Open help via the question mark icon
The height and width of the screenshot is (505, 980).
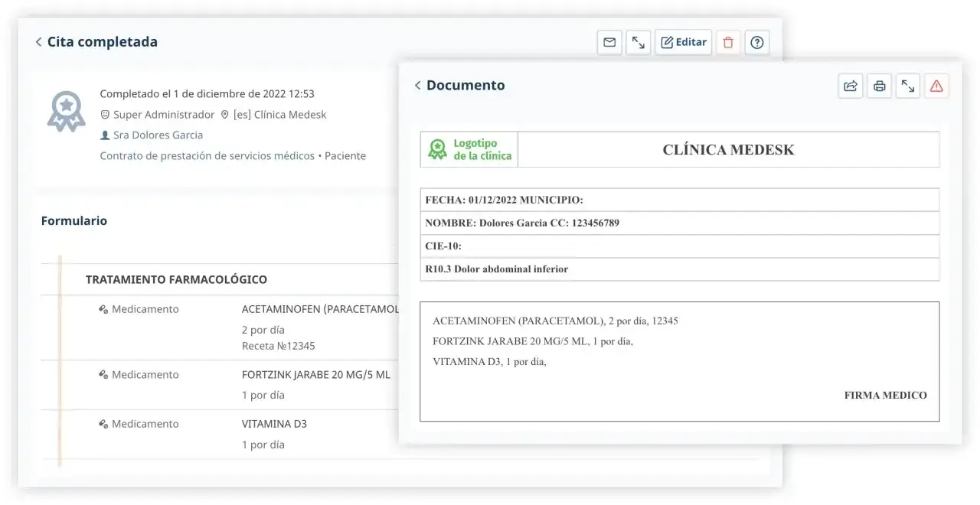pyautogui.click(x=756, y=42)
